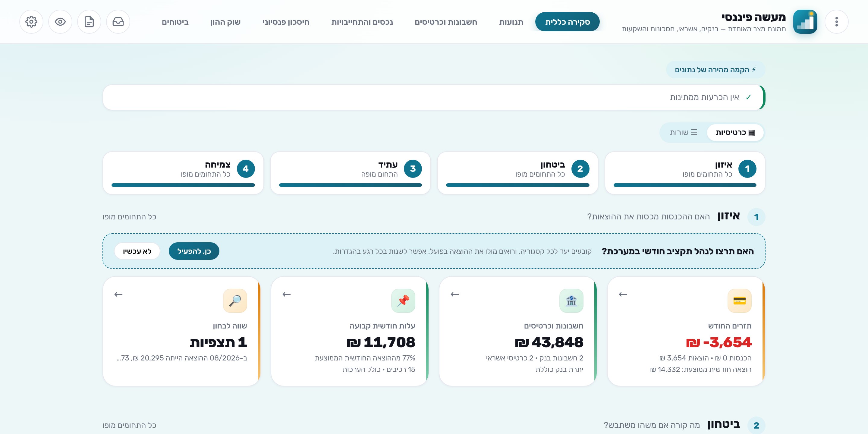Click the לא עכשיו button

[x=137, y=251]
